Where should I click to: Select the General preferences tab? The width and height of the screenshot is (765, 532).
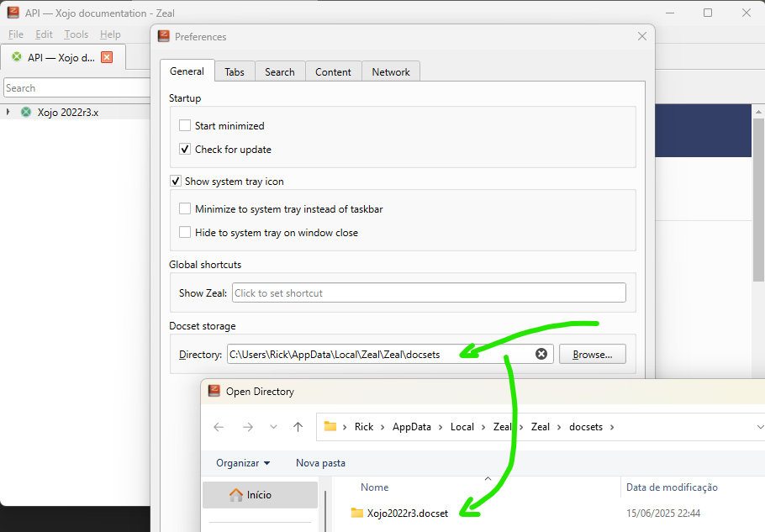[x=187, y=71]
